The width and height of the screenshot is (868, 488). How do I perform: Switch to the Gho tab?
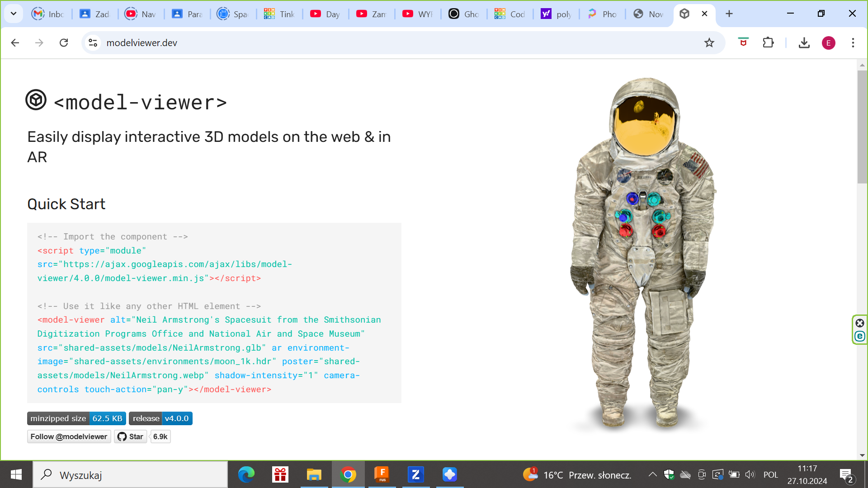(463, 14)
